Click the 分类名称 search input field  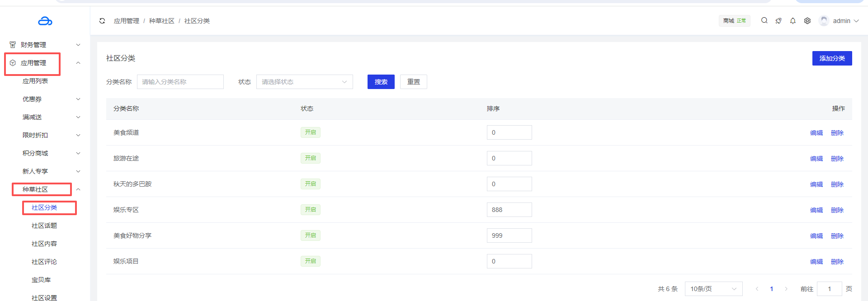[180, 82]
